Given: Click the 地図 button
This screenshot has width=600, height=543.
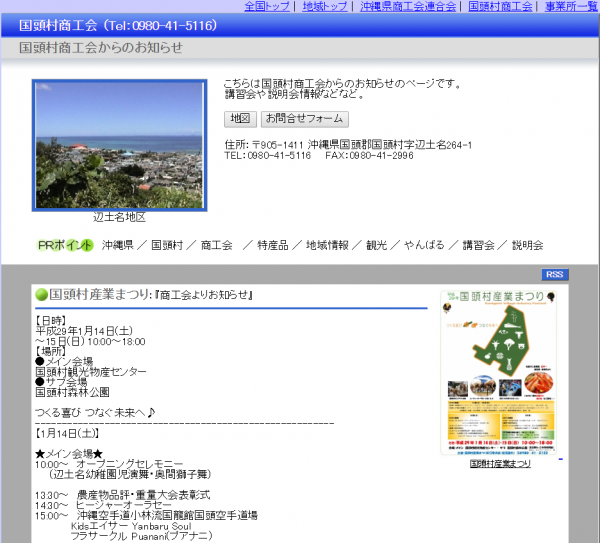Looking at the screenshot, I should [x=240, y=119].
